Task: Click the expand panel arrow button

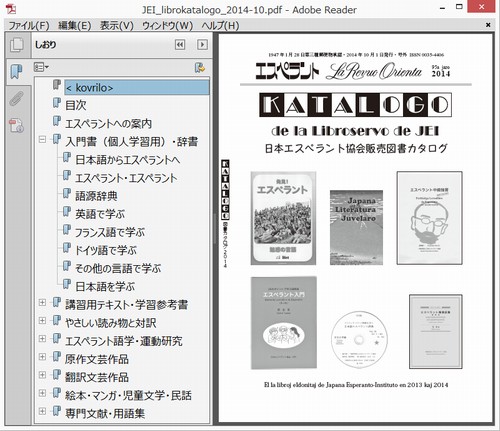Action: tap(202, 45)
